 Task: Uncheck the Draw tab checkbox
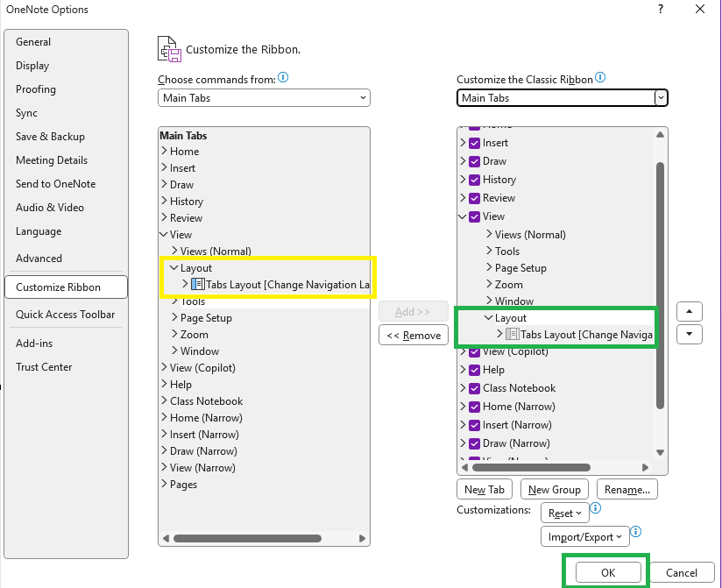(x=474, y=161)
